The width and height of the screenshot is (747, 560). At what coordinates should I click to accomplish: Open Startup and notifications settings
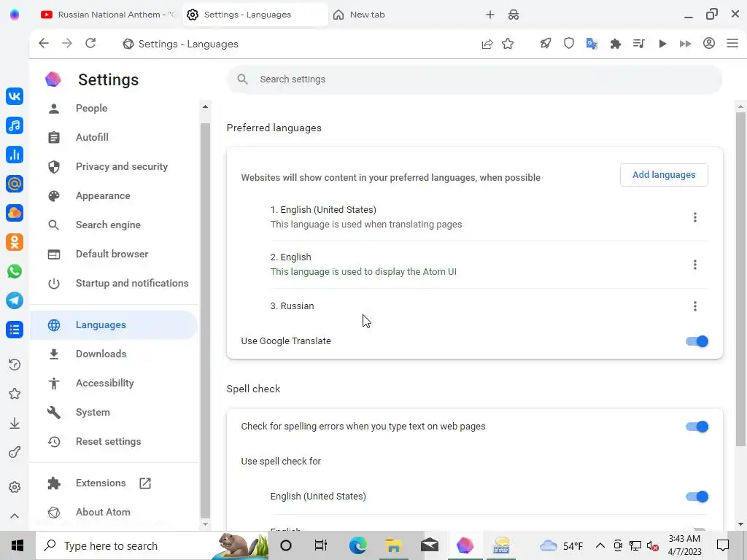114,283
